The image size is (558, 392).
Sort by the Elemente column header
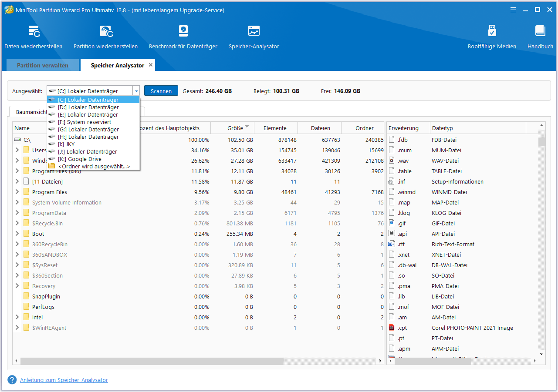tap(276, 128)
